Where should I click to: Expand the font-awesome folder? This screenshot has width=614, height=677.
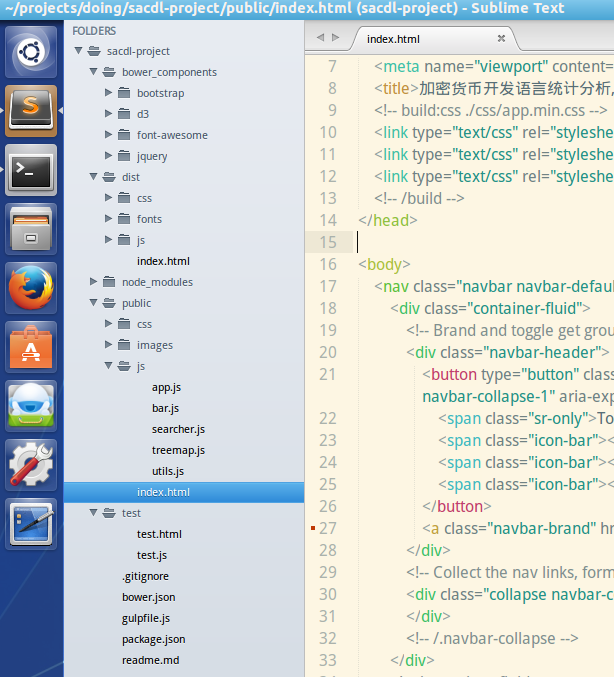click(x=109, y=135)
